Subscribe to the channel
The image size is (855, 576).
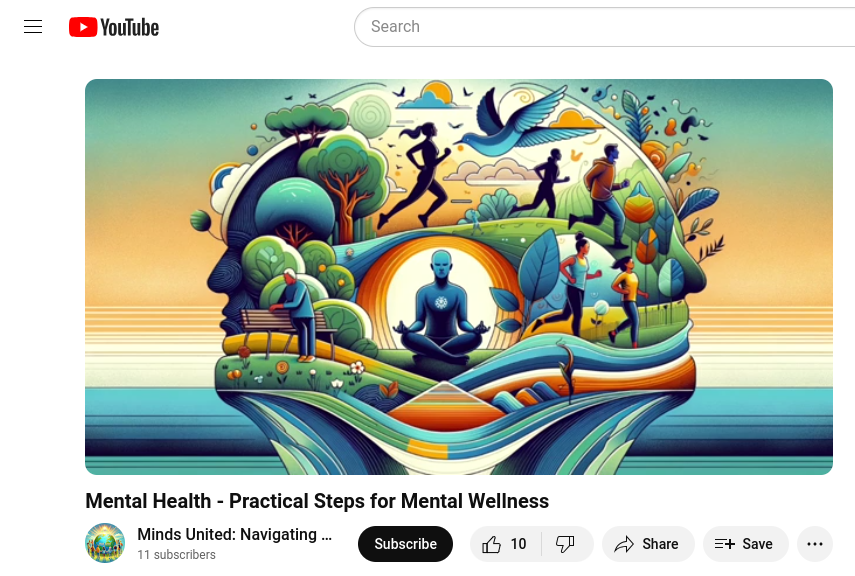[405, 544]
